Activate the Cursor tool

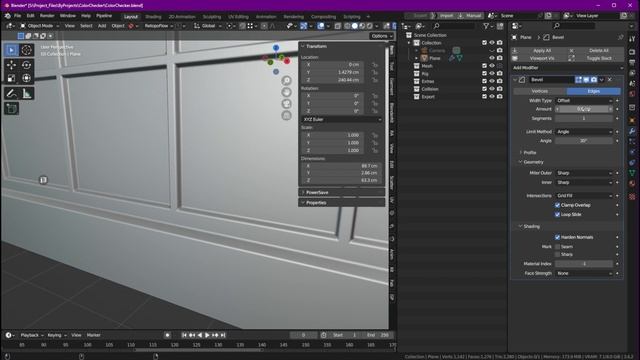tap(27, 50)
